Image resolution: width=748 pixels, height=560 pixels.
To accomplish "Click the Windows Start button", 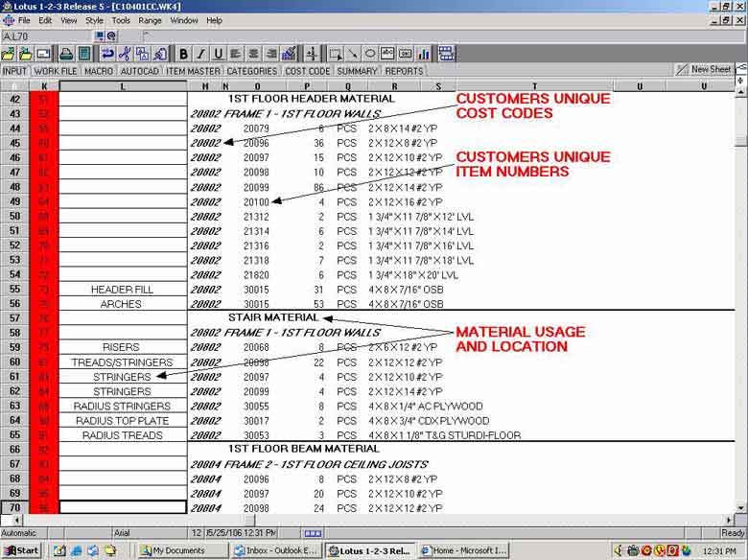I will pos(21,550).
